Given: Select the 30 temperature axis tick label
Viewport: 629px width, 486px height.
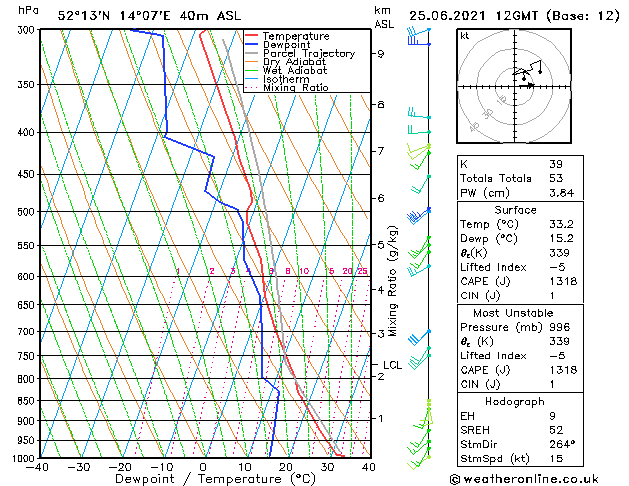Looking at the screenshot, I should (x=327, y=467).
